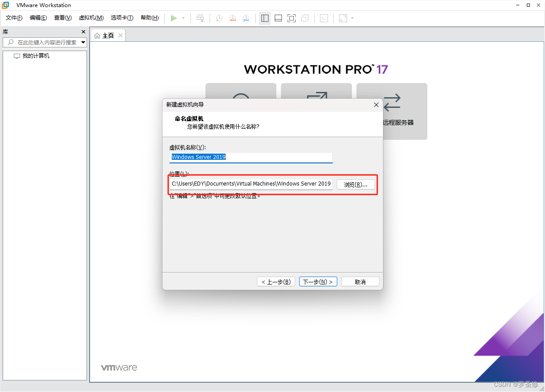This screenshot has height=392, width=545.
Task: Open the 编辑(E) menu
Action: point(38,18)
